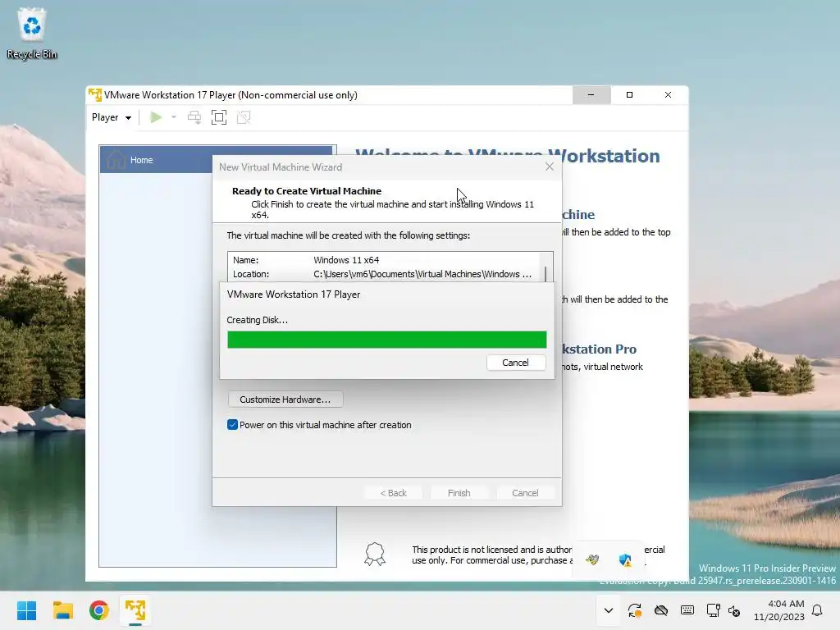Click the muted volume tray icon

(x=734, y=610)
